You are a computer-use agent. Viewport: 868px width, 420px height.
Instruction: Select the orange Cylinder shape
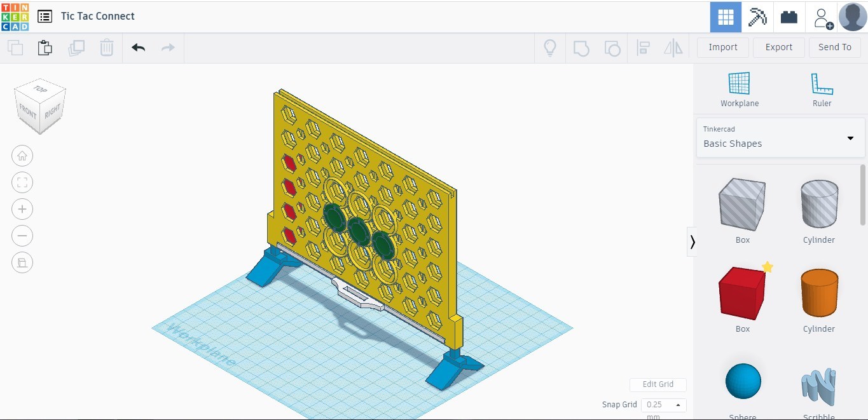[819, 293]
